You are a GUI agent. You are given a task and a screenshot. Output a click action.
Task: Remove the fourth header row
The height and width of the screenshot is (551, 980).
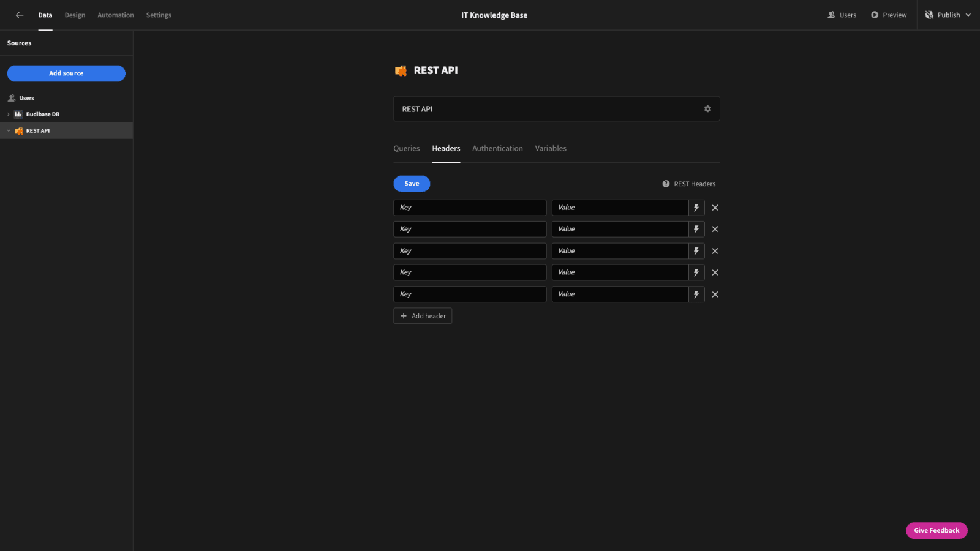tap(715, 272)
